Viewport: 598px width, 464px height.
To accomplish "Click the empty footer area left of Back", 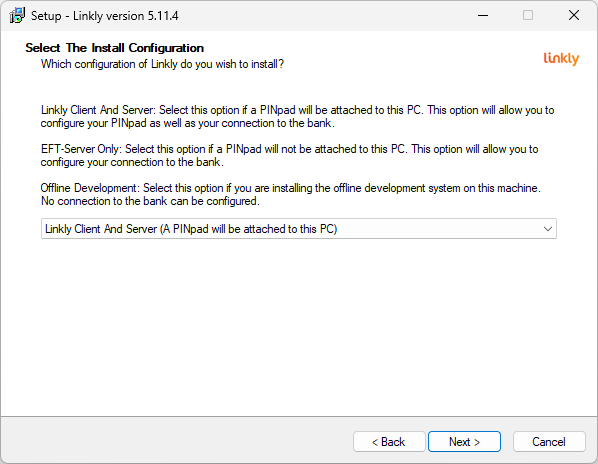I will pos(175,442).
